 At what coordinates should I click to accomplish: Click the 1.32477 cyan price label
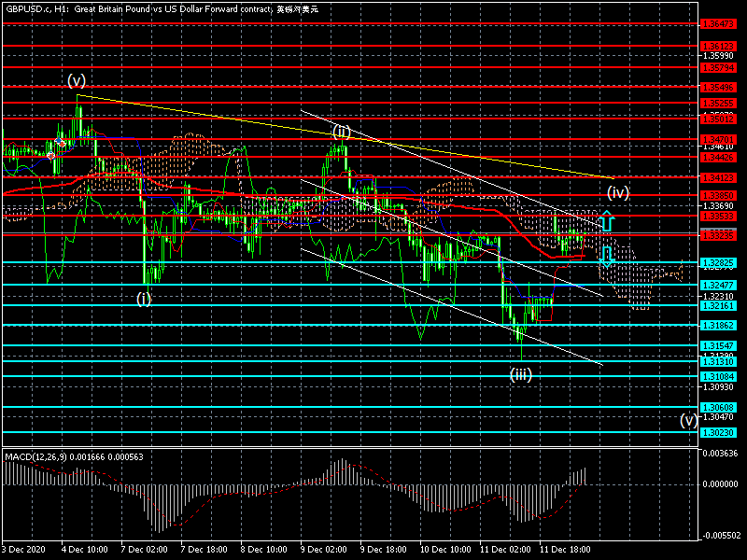(x=718, y=285)
